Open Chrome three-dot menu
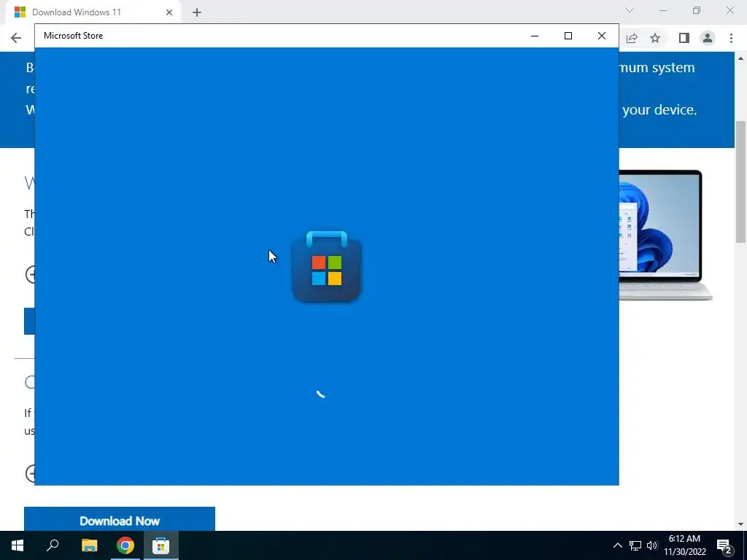 pyautogui.click(x=731, y=38)
